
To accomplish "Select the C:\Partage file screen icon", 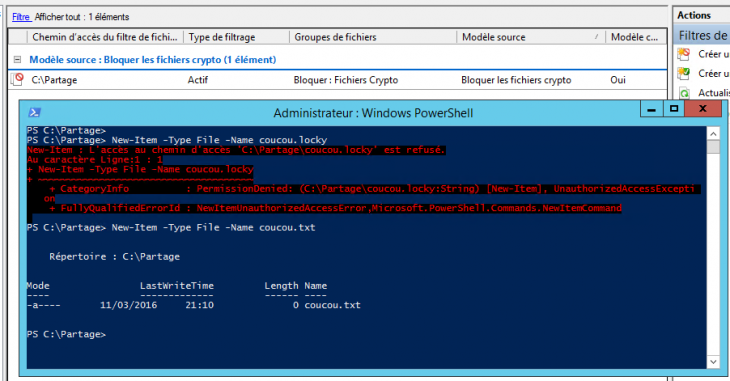I will pos(18,80).
